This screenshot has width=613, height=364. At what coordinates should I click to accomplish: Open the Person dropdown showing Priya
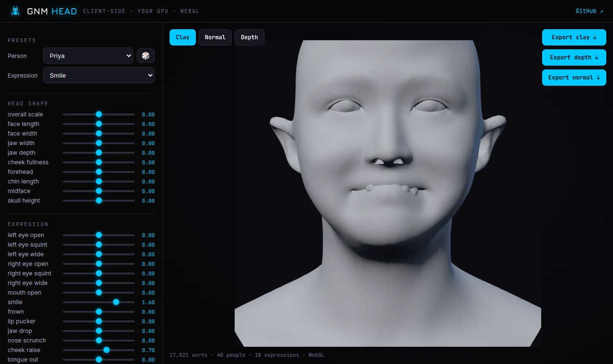click(88, 56)
